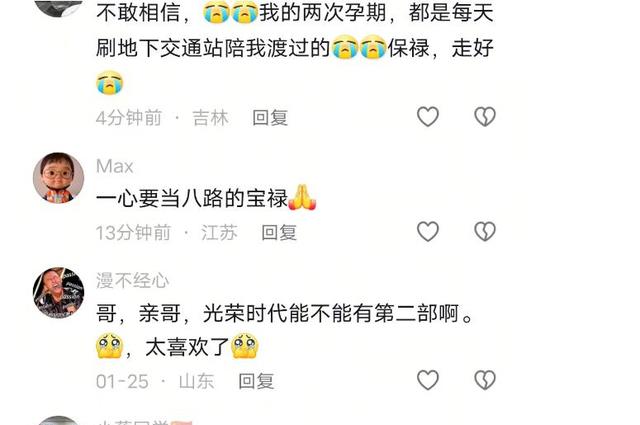Open username 漫不经心 profile link

point(133,281)
